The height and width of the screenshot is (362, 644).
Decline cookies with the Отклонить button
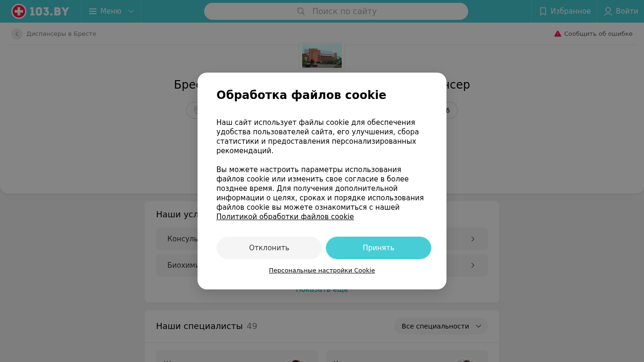[269, 248]
